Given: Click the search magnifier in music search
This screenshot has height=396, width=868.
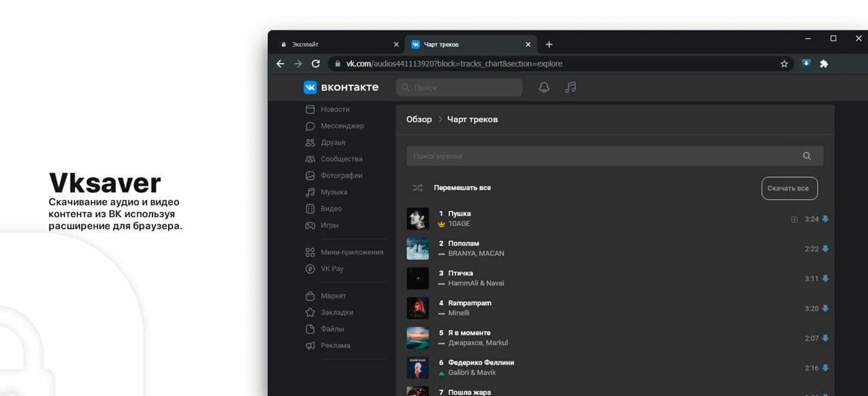Looking at the screenshot, I should click(x=806, y=156).
